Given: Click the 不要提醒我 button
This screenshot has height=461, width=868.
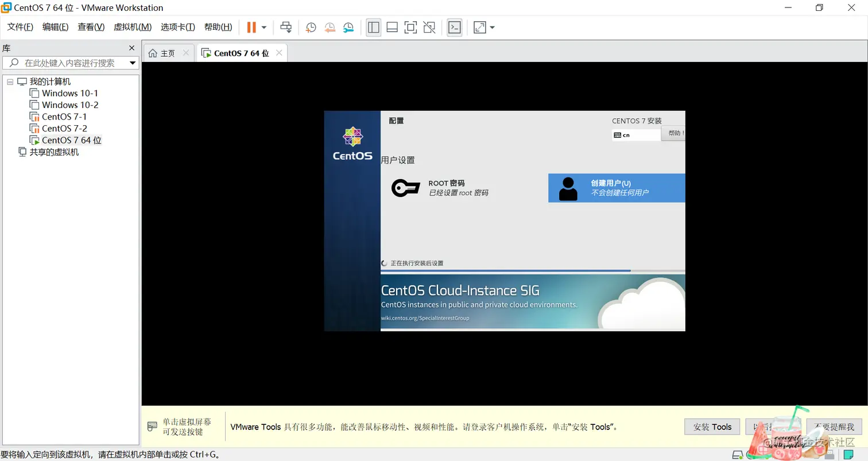Looking at the screenshot, I should click(x=834, y=427).
